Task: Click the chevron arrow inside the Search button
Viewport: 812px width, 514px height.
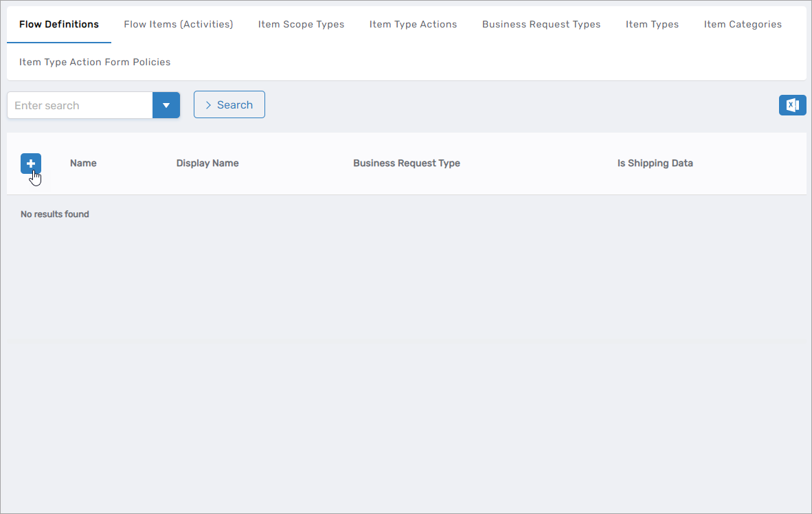Action: click(208, 105)
